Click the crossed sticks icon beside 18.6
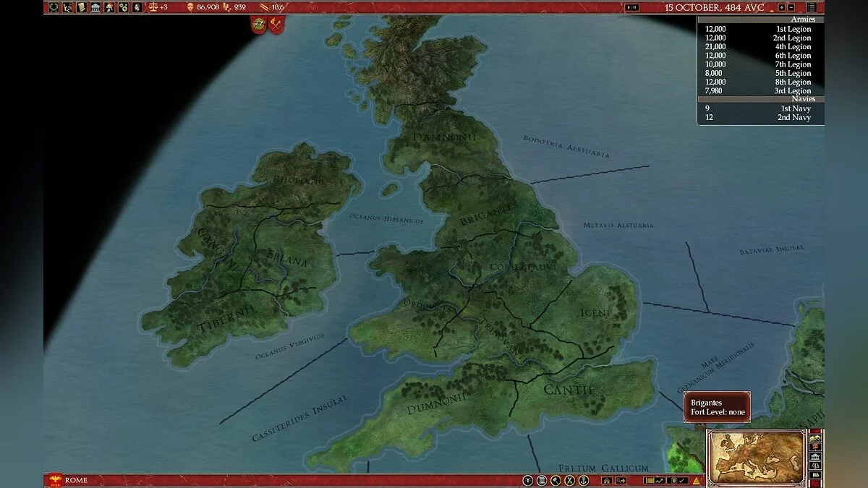Screen dimensions: 868x488 pos(263,7)
